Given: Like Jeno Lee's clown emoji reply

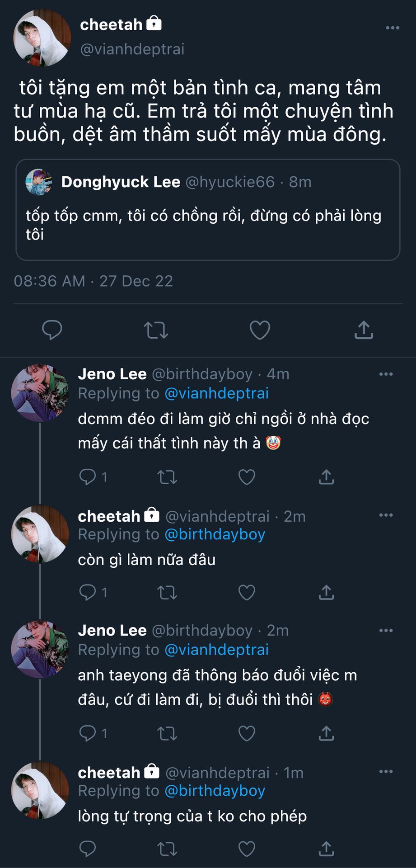Looking at the screenshot, I should click(247, 477).
